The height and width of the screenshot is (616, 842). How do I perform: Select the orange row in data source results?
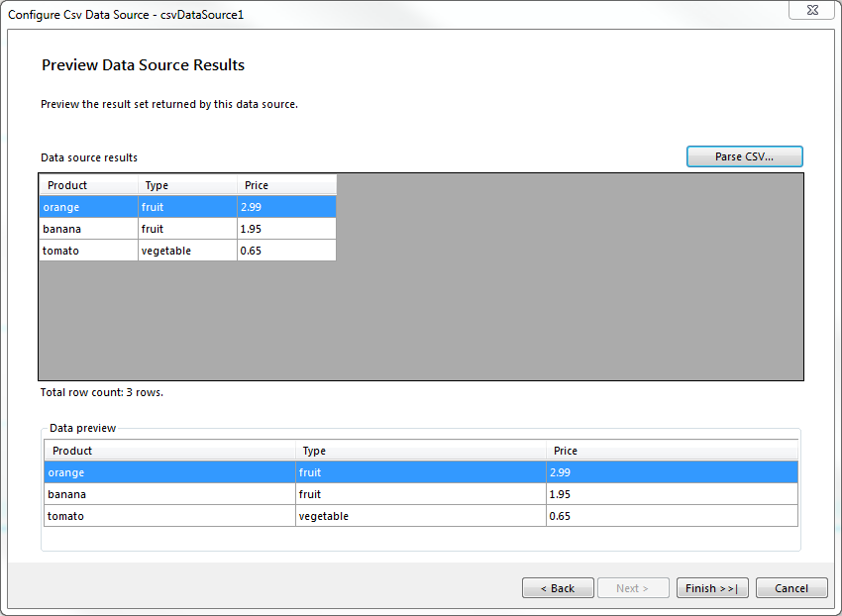tap(88, 207)
